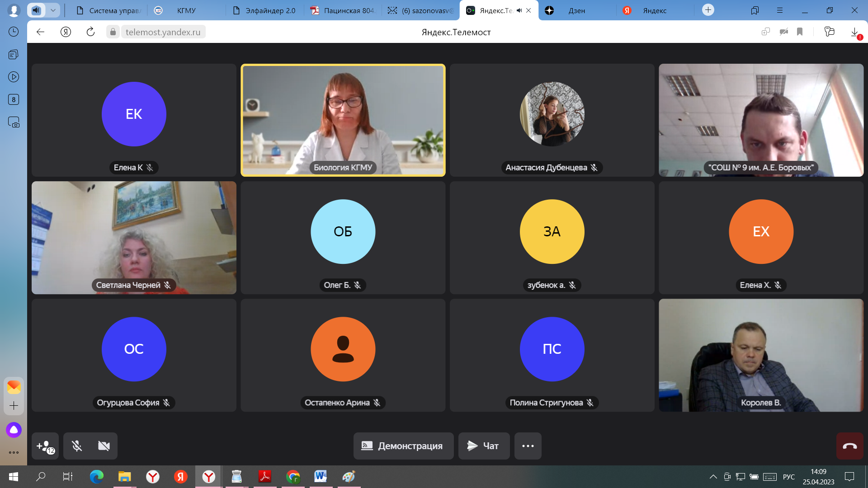The image size is (868, 488).
Task: Open the three-dots more options menu
Action: (x=528, y=446)
